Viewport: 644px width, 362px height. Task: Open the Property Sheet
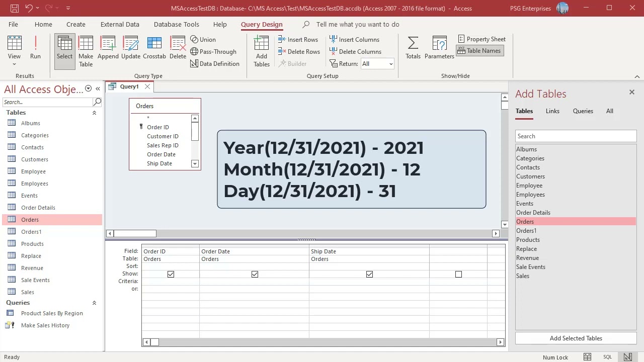(x=482, y=39)
